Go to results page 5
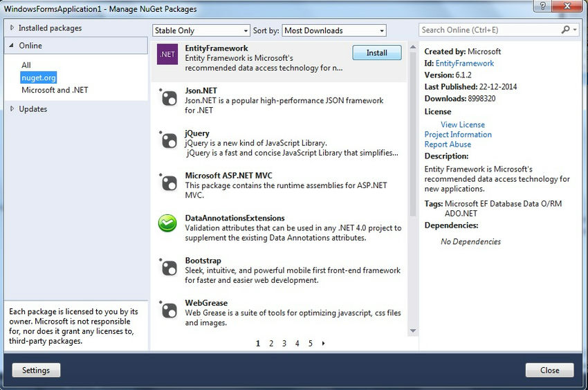 click(x=311, y=344)
